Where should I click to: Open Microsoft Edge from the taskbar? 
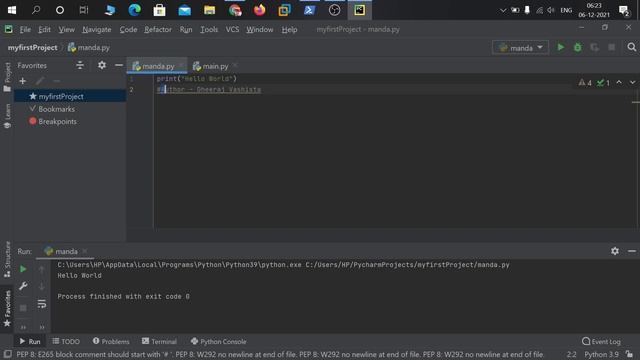click(x=134, y=10)
